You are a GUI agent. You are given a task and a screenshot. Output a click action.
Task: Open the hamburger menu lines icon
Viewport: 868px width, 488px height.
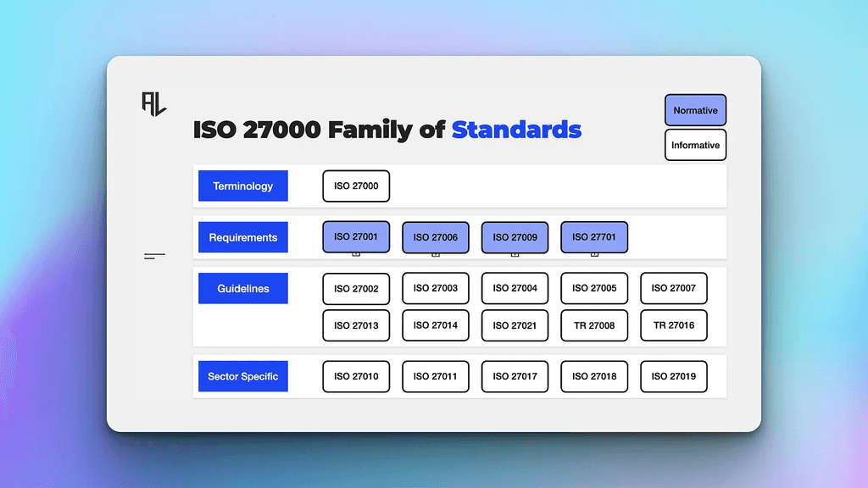pyautogui.click(x=153, y=255)
